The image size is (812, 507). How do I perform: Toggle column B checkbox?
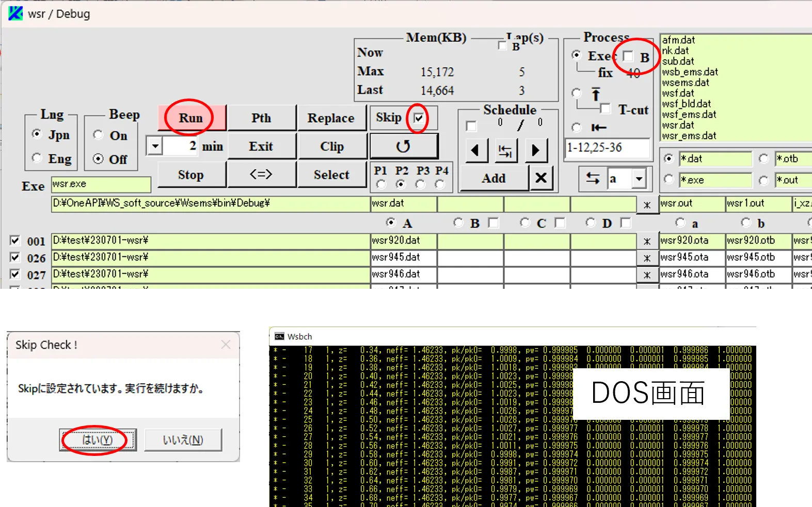(493, 222)
